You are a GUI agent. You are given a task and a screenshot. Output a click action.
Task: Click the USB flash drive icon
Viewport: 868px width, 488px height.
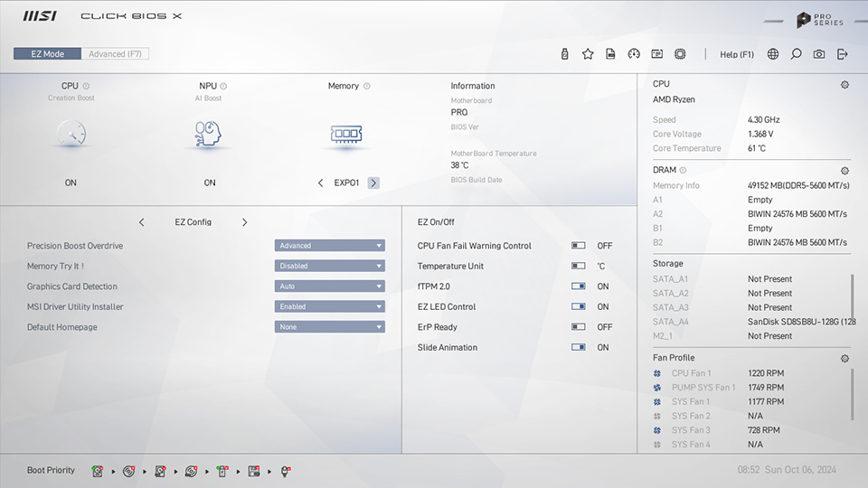565,54
